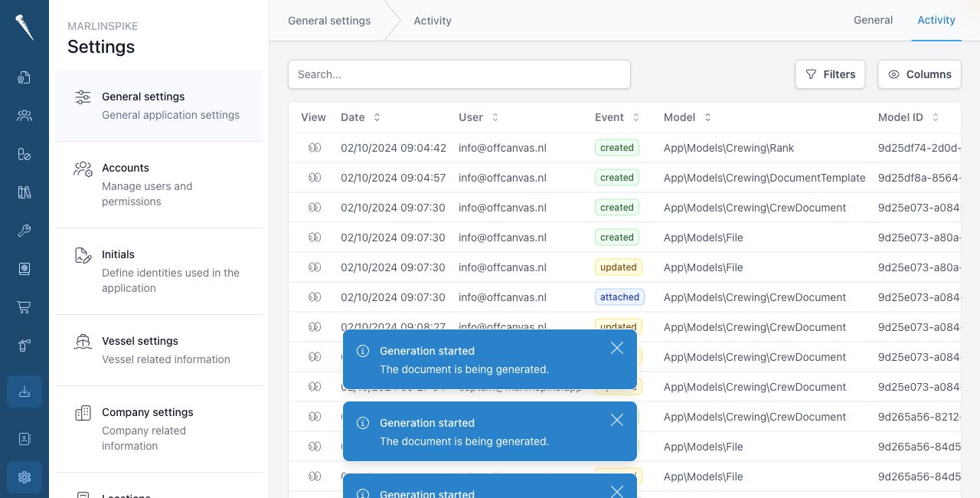
Task: Sort the table by Date column
Action: click(x=361, y=117)
